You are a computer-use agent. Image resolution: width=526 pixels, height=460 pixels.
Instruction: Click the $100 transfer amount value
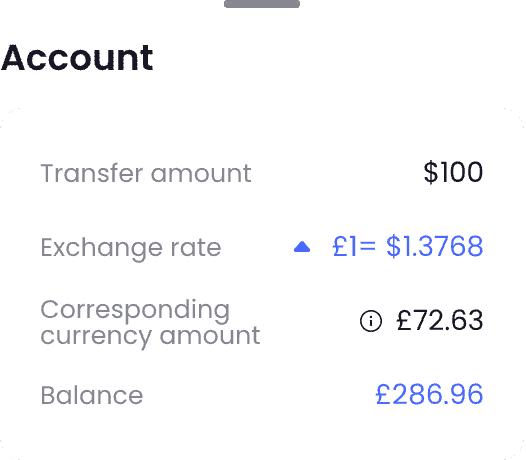pyautogui.click(x=453, y=172)
